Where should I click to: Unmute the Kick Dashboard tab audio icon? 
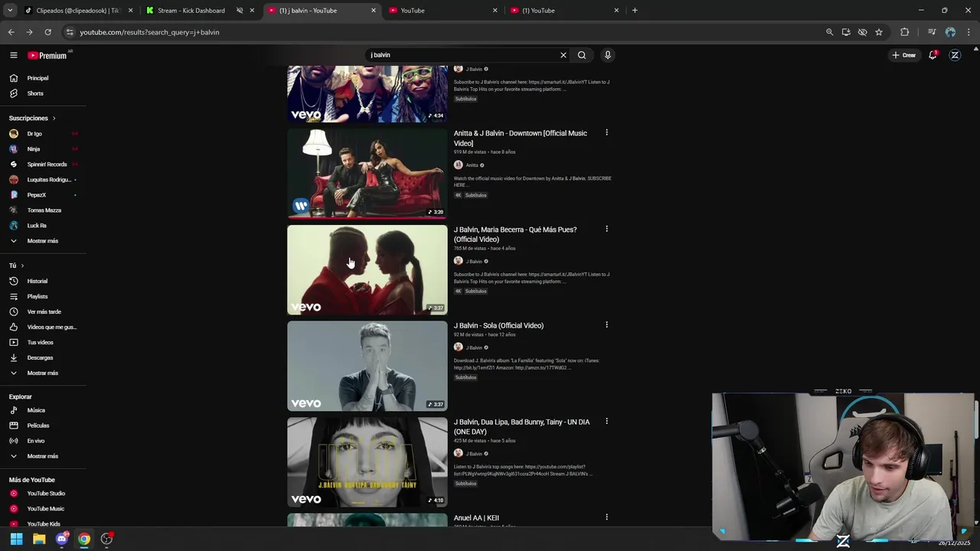coord(240,11)
